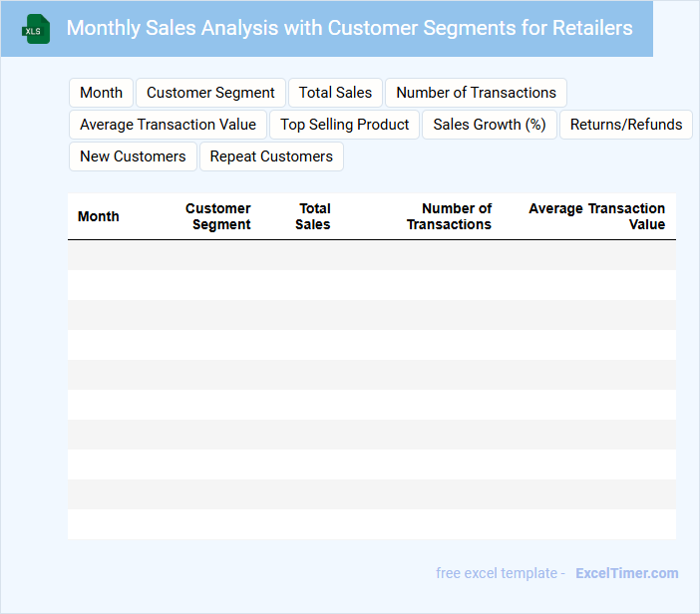Click the Total Sales tag
The image size is (700, 614).
[335, 93]
